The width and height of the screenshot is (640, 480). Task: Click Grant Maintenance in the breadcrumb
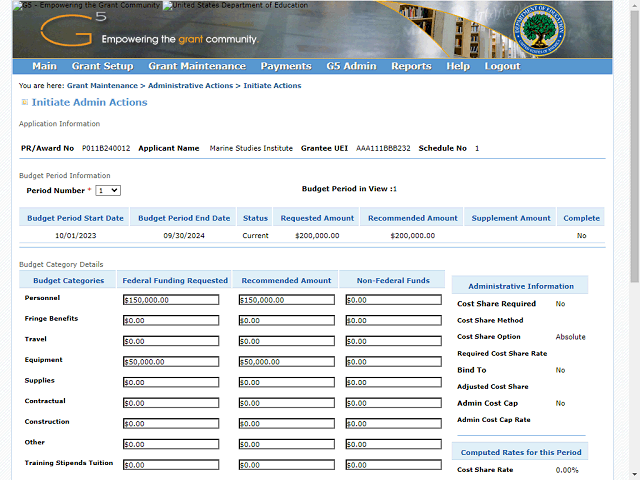(102, 86)
